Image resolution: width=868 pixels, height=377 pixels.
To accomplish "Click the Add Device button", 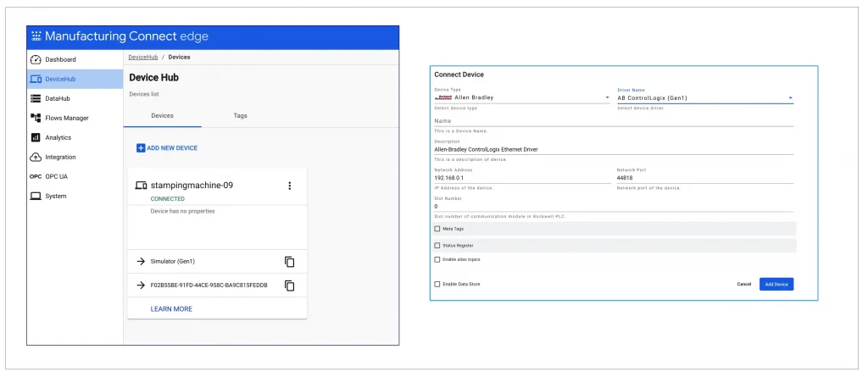I will 776,284.
